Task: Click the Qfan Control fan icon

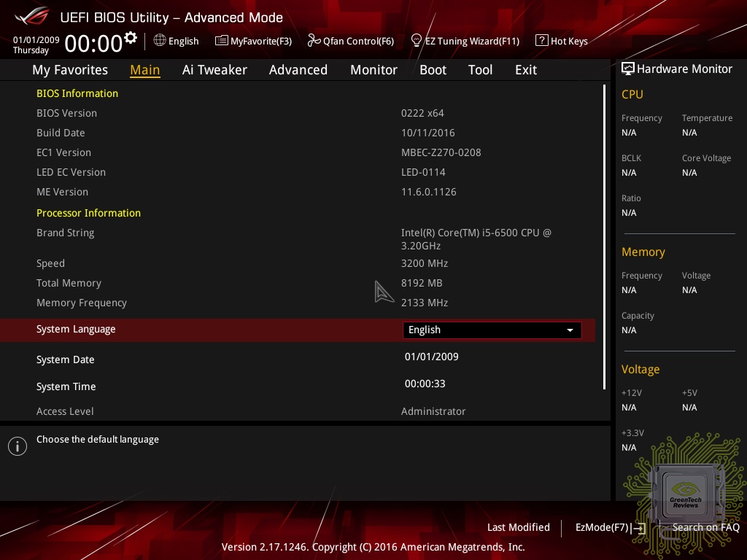Action: [x=314, y=41]
